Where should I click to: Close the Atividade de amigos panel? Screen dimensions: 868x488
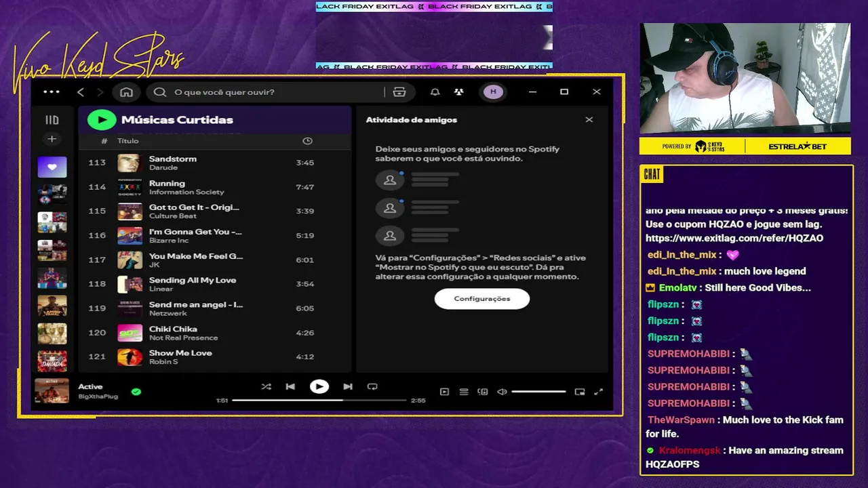[x=589, y=119]
